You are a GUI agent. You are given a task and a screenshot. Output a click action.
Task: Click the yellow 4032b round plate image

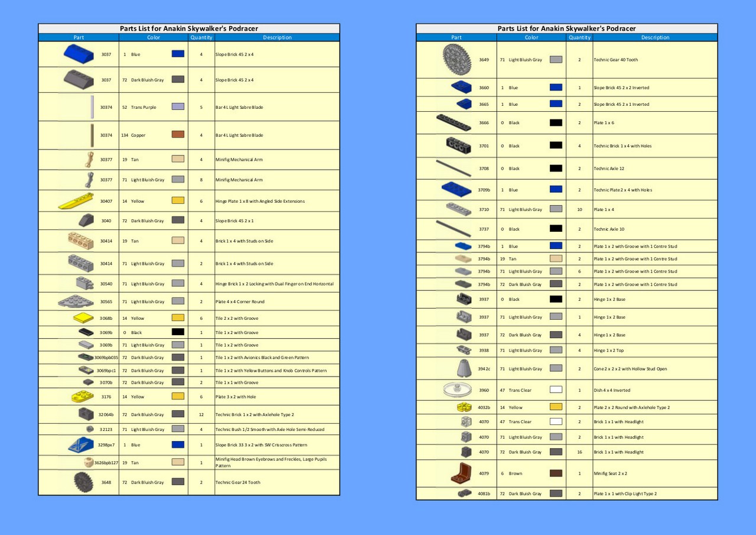click(464, 407)
